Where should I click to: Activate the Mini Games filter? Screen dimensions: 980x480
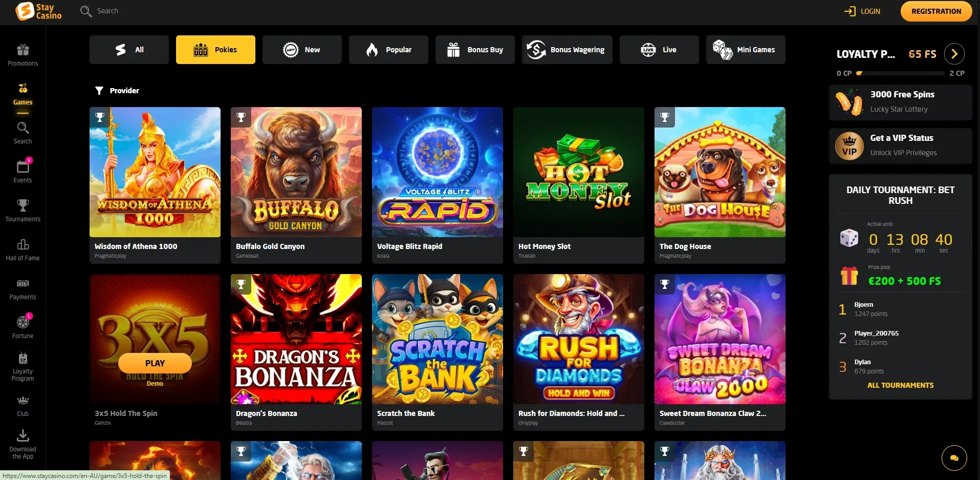745,50
